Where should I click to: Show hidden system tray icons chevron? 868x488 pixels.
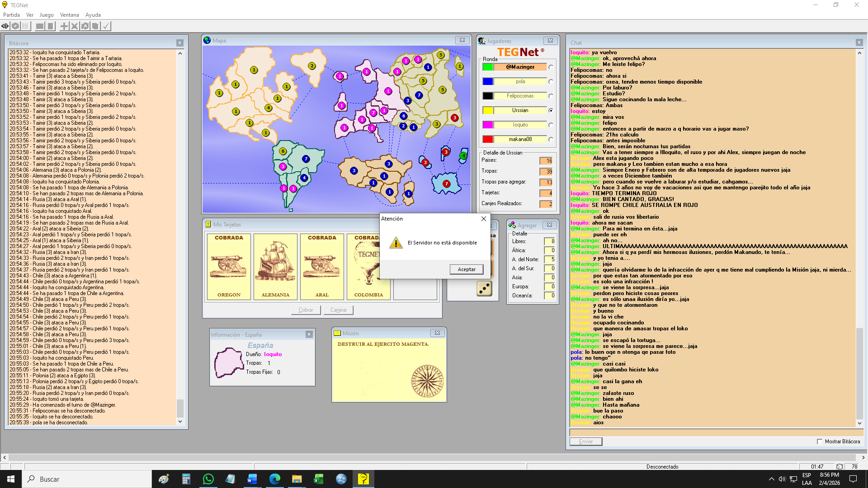[771, 479]
